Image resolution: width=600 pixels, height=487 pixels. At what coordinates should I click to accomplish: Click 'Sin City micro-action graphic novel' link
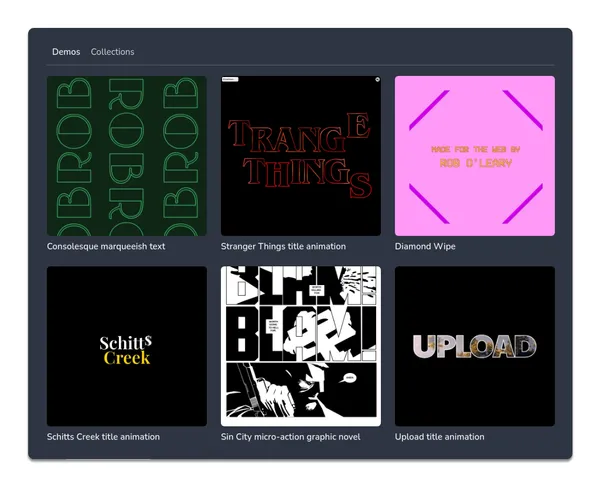290,437
